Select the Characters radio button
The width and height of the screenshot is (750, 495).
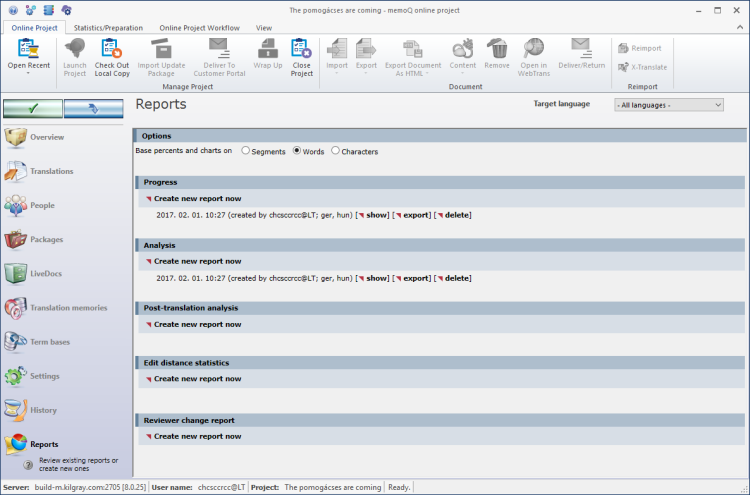(x=335, y=151)
